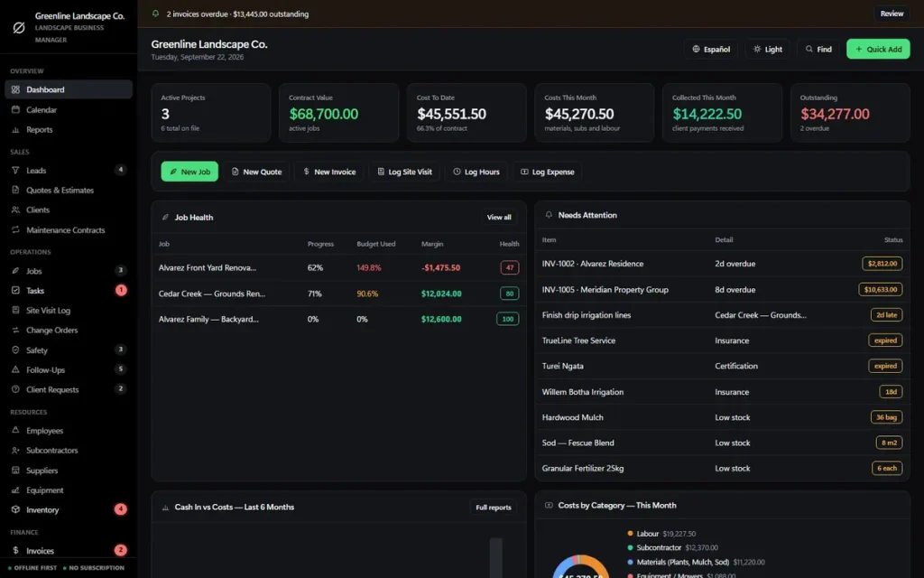Open the Find search button
Viewport: 924px width, 578px height.
818,49
